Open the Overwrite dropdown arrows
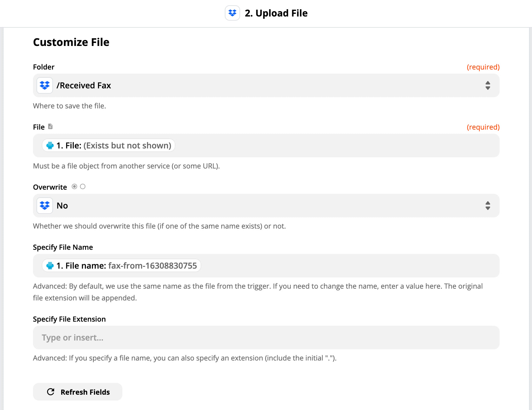Viewport: 532px width, 410px height. 488,206
